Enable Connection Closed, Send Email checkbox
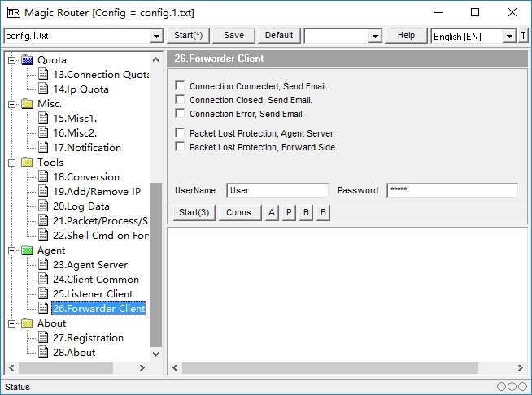532x395 pixels. 180,100
